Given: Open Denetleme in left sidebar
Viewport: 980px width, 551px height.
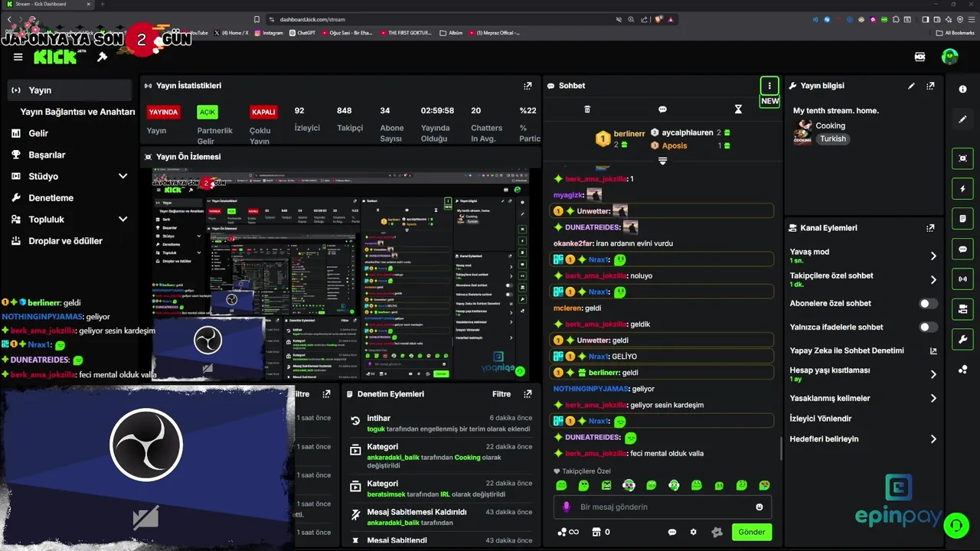Looking at the screenshot, I should [x=51, y=197].
